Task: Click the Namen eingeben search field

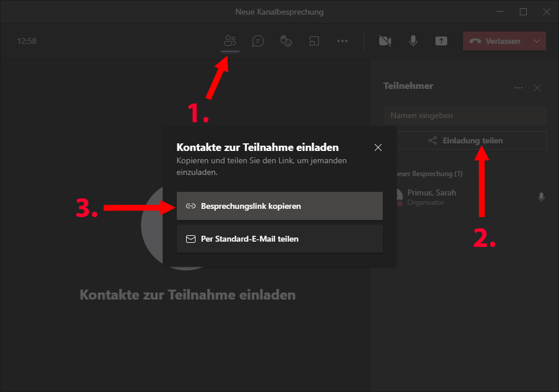Action: (465, 115)
